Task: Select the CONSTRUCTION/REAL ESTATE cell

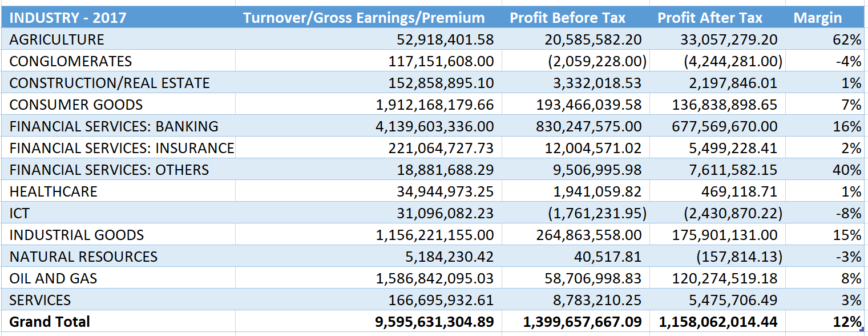Action: click(110, 83)
